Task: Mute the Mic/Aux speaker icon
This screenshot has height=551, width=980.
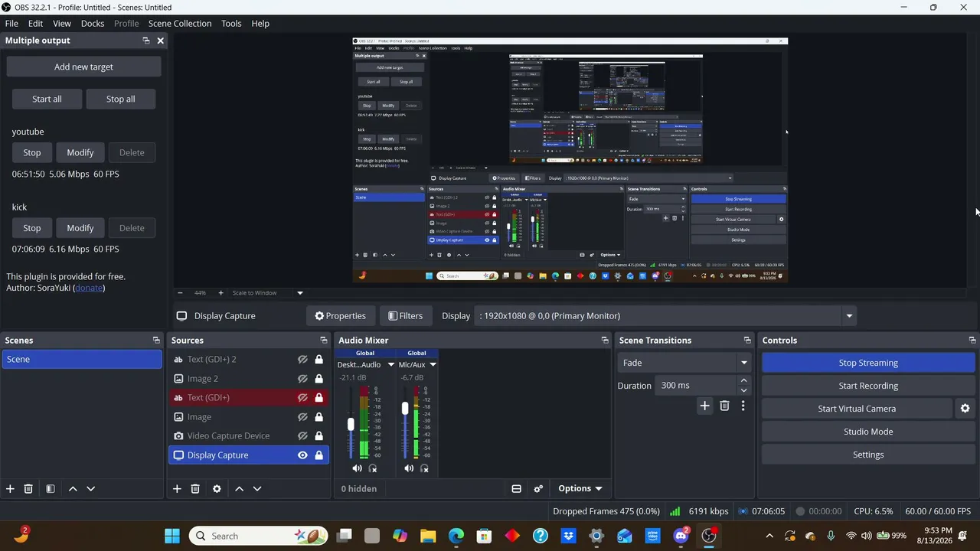Action: pos(409,468)
